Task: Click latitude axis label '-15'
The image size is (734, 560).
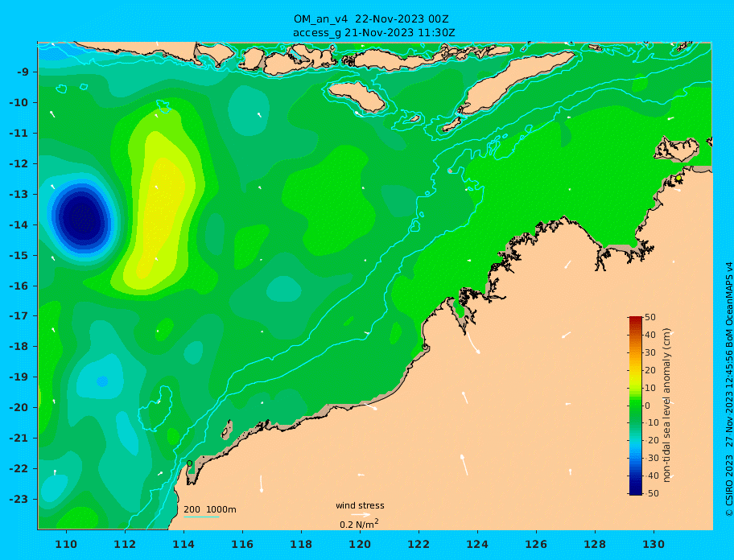Action: [19, 255]
